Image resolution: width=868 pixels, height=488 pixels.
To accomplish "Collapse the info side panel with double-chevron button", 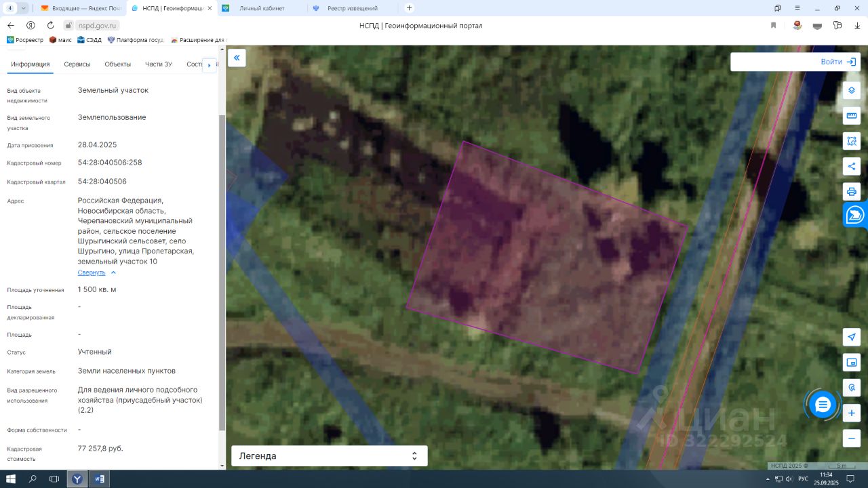I will 237,58.
